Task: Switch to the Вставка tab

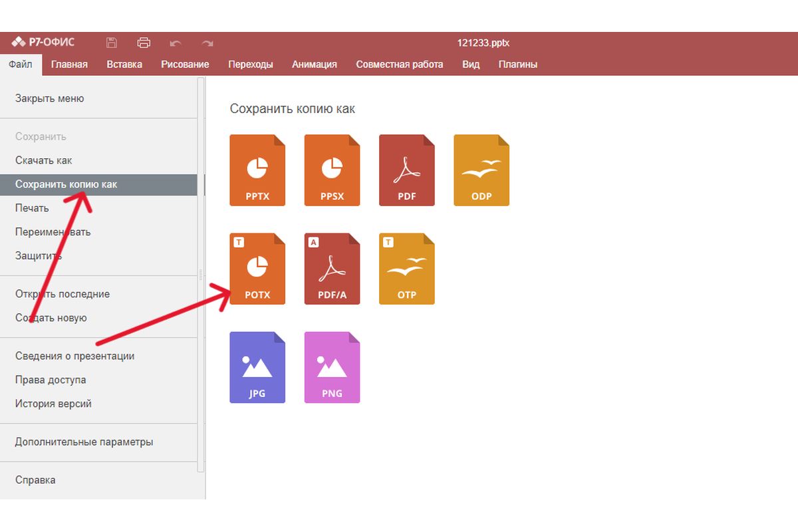Action: point(124,65)
